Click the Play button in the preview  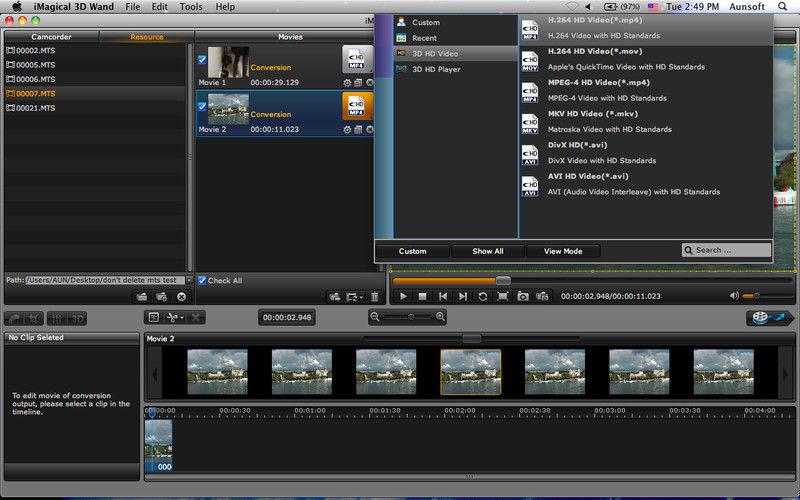click(403, 296)
